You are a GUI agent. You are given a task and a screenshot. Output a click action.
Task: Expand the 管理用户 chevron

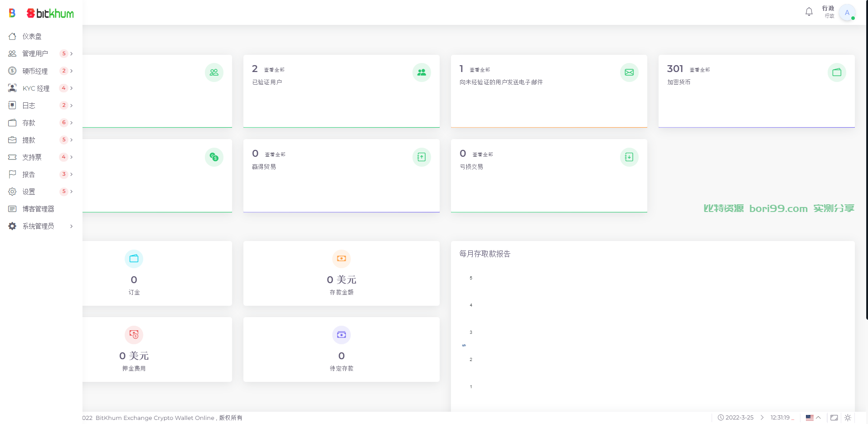[x=71, y=53]
